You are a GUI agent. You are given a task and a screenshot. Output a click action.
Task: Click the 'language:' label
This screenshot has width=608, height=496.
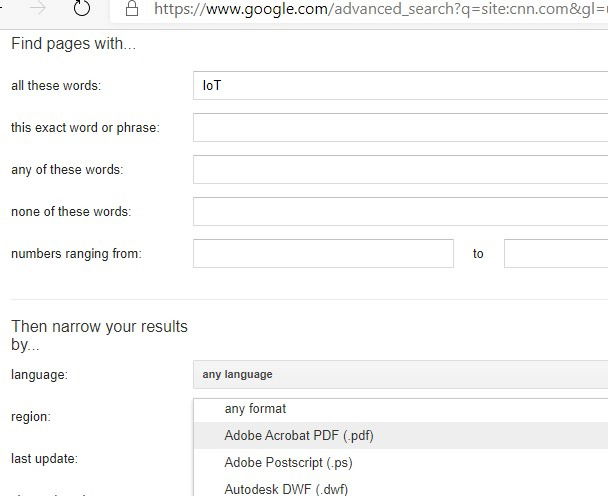(x=39, y=374)
